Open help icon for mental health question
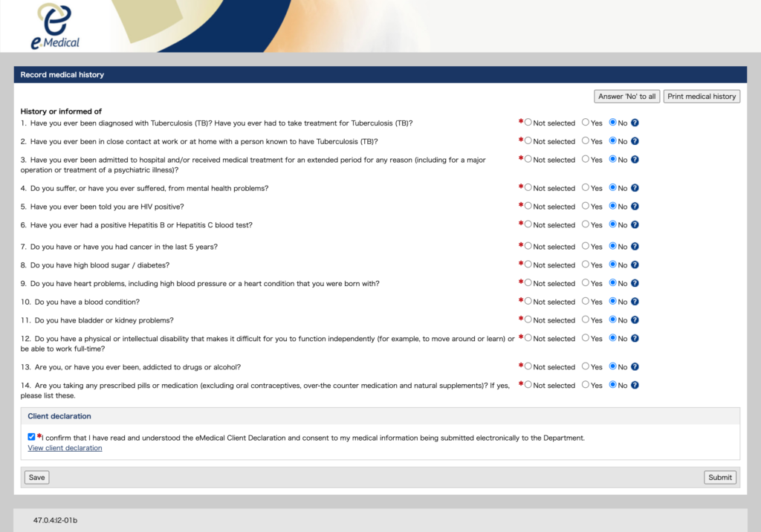The height and width of the screenshot is (532, 761). click(635, 188)
